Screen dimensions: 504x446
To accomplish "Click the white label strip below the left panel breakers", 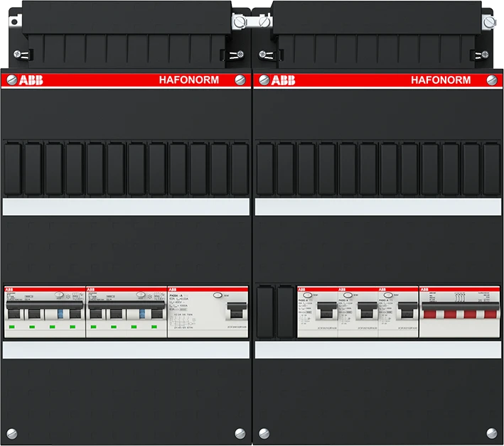I will pyautogui.click(x=127, y=350).
